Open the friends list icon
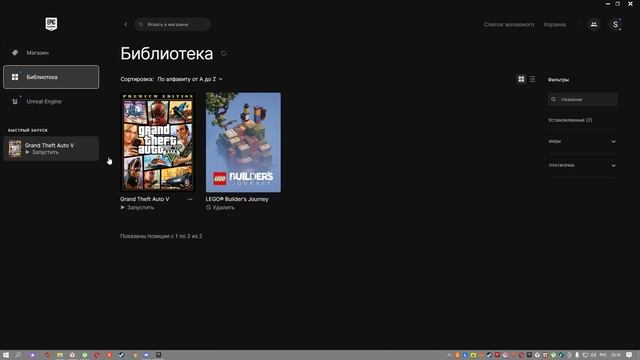640x360 pixels. 594,24
